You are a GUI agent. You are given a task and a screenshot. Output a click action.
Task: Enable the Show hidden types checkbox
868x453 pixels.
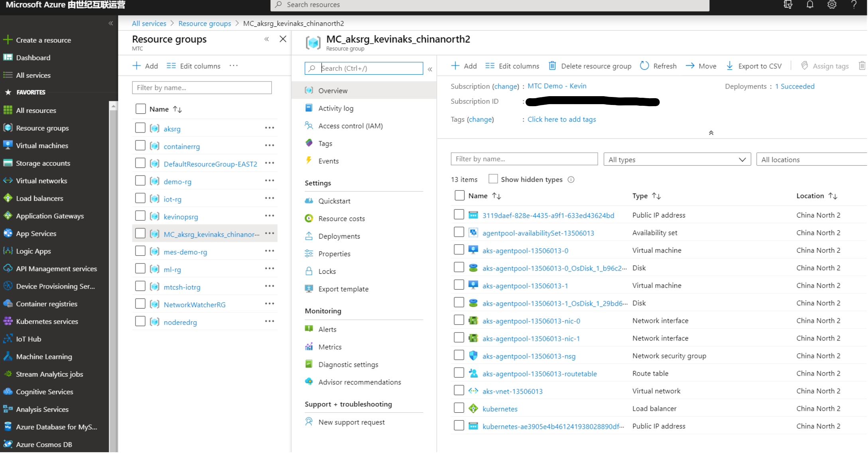tap(493, 179)
